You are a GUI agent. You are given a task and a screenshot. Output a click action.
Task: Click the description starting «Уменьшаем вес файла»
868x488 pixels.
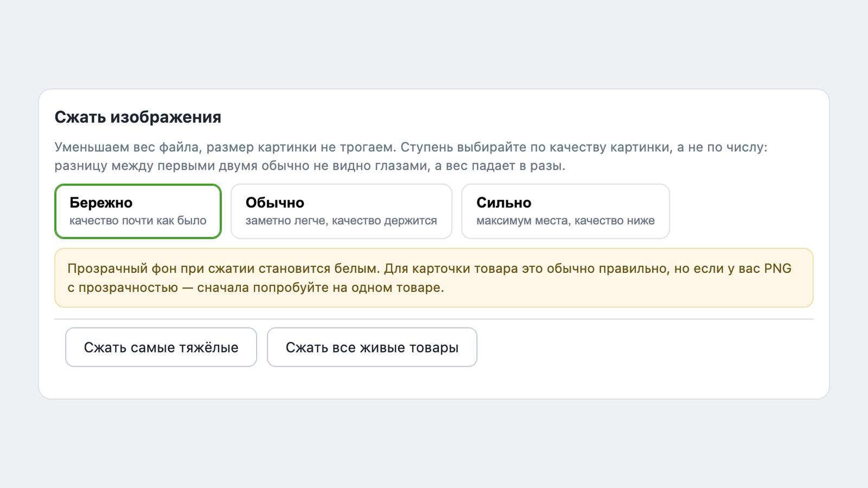(411, 156)
